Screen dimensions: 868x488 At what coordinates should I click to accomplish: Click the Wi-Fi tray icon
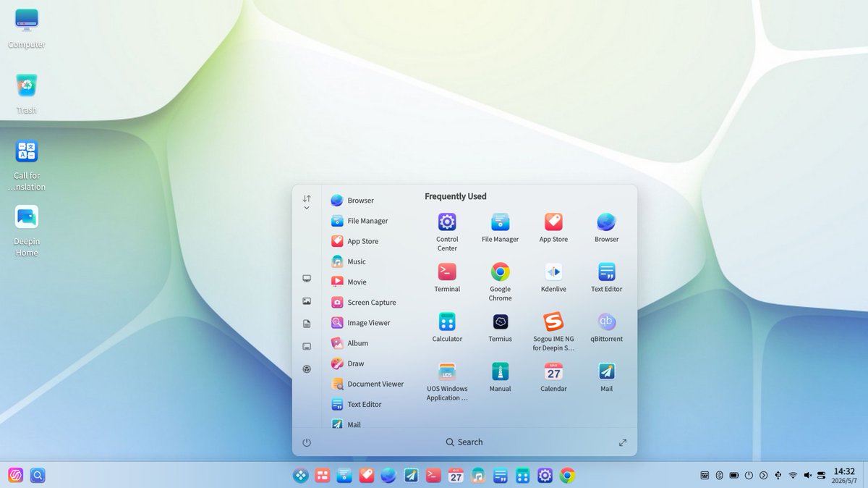[793, 476]
